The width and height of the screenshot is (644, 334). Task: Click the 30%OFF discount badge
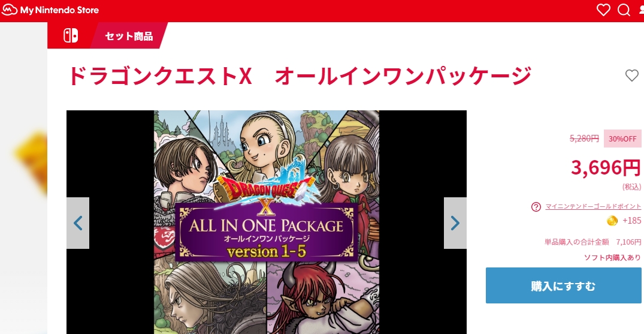[x=622, y=139]
